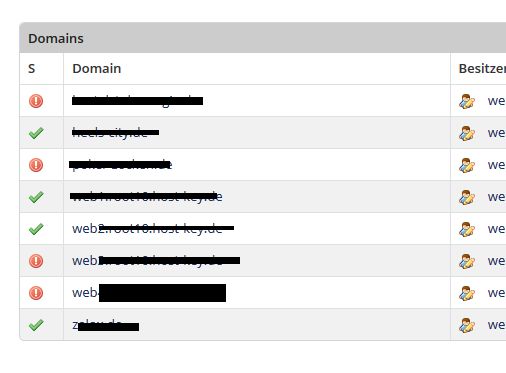Click green checkmark status beside web2 domain
This screenshot has height=373, width=506.
tap(36, 229)
